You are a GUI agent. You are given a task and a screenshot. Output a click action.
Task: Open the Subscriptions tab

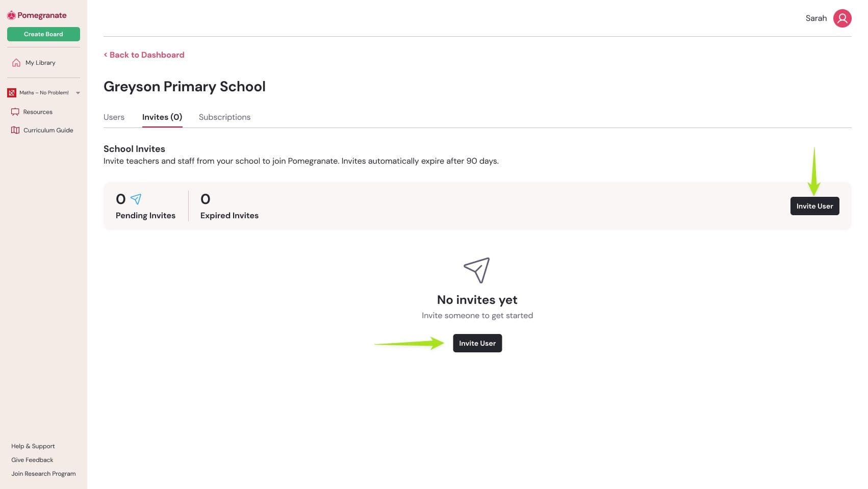point(224,117)
